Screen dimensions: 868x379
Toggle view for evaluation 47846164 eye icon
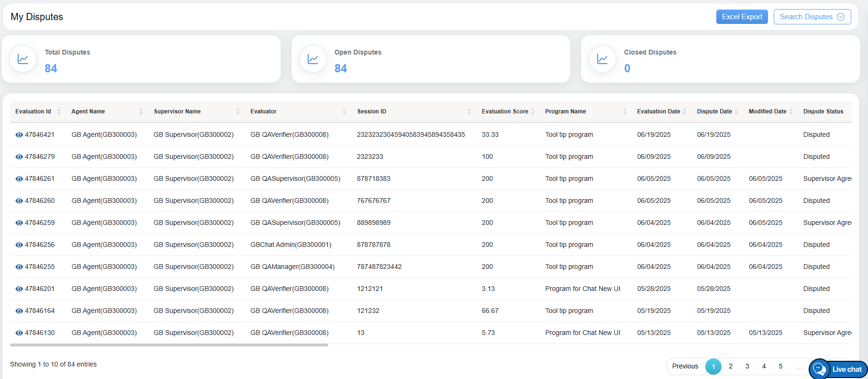click(19, 311)
